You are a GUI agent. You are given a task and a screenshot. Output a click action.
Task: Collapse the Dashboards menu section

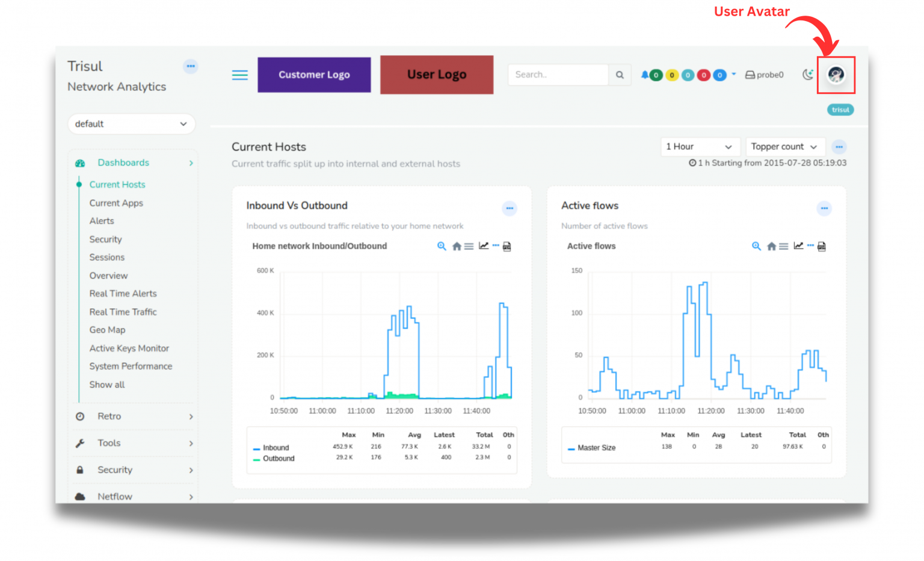(134, 163)
